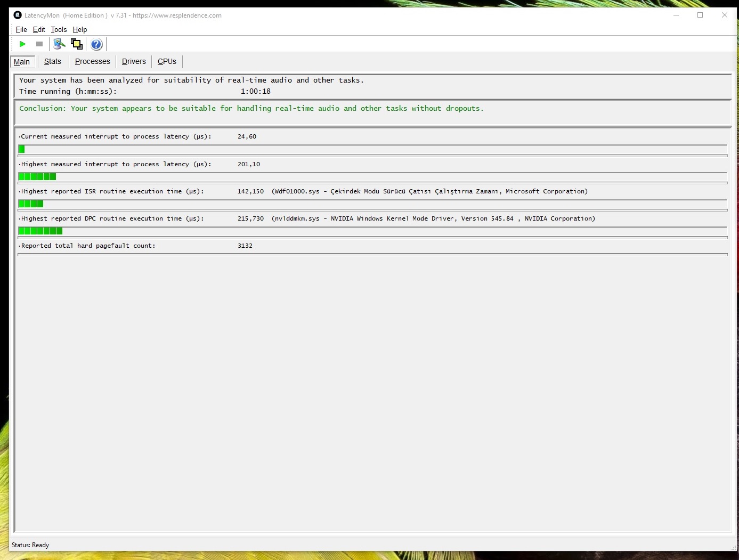Viewport: 739px width, 560px height.
Task: Click the highest latency value 201,10
Action: (x=249, y=164)
